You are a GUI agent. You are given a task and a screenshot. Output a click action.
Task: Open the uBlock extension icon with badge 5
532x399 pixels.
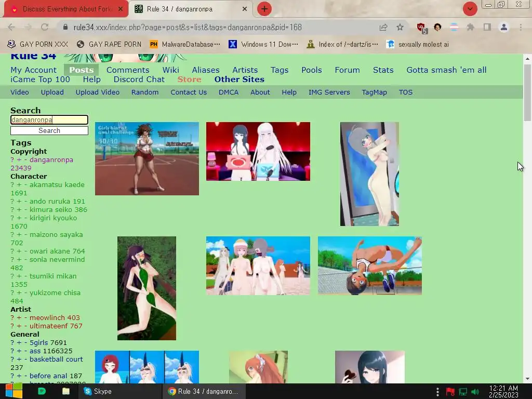tap(422, 28)
